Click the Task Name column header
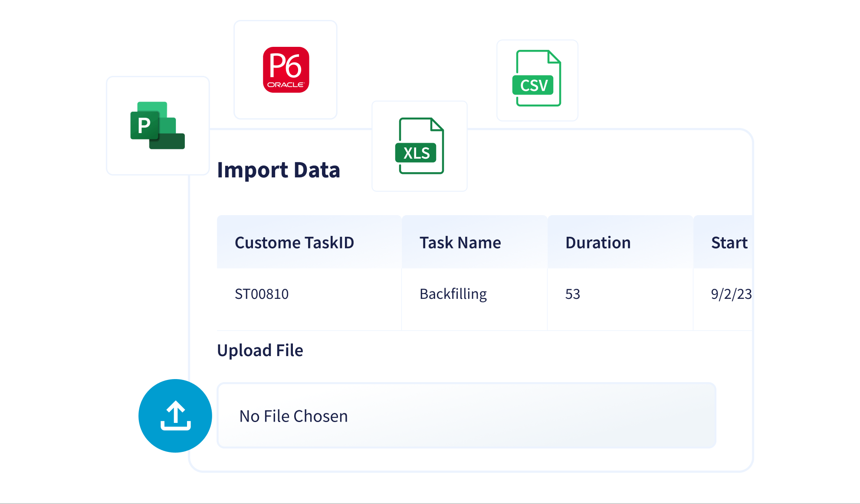This screenshot has width=860, height=504. click(460, 242)
